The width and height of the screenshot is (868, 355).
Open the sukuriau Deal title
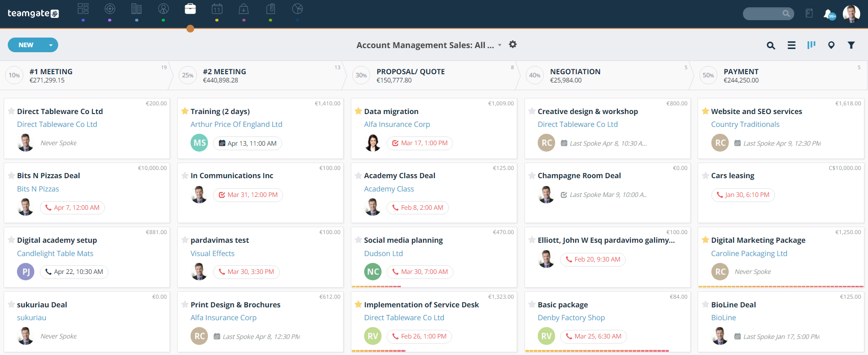coord(42,305)
